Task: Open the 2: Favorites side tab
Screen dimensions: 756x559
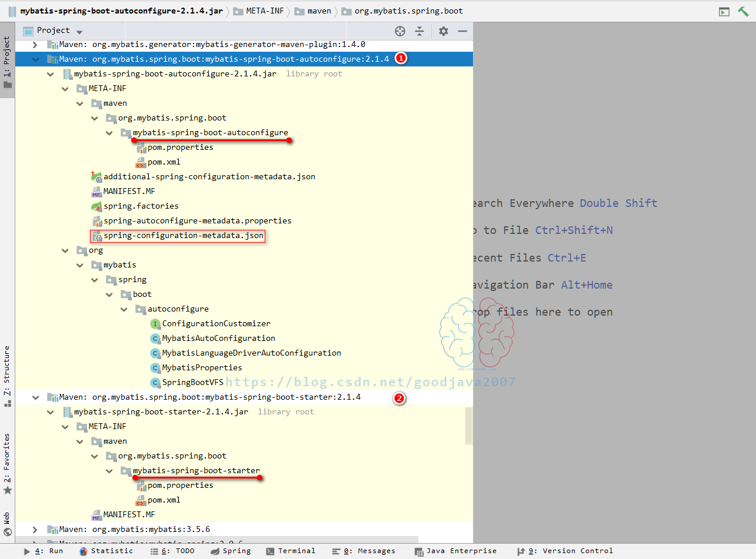Action: tap(7, 464)
